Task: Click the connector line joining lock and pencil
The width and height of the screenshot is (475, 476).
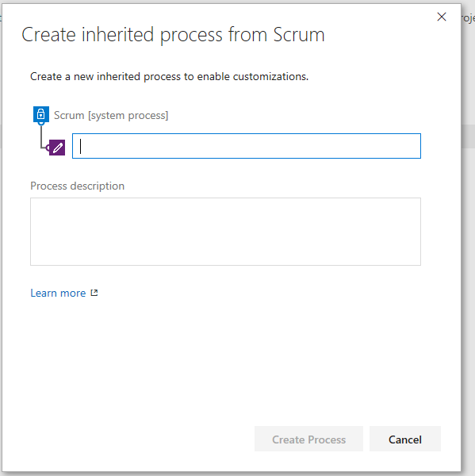Action: (x=41, y=136)
